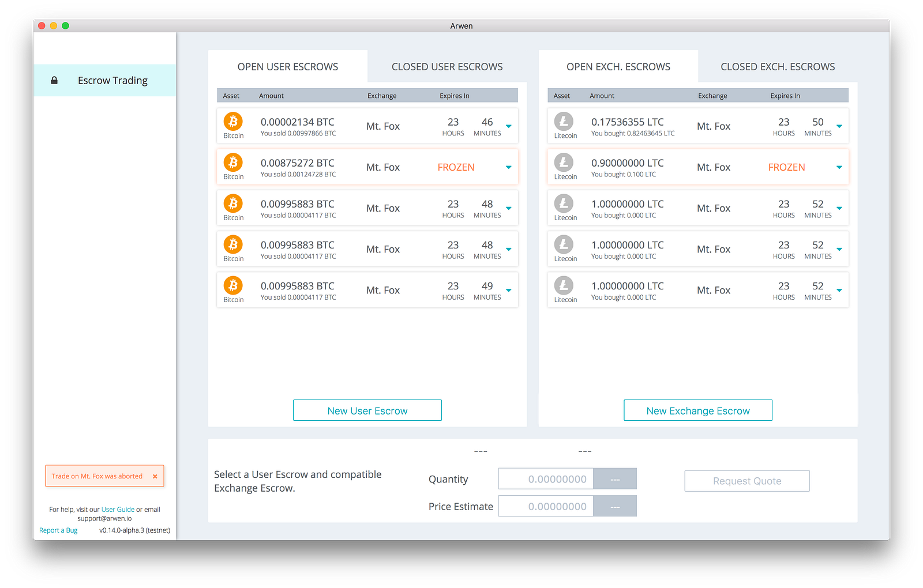
Task: Expand the 0.00002134 BTC escrow row
Action: tap(509, 126)
